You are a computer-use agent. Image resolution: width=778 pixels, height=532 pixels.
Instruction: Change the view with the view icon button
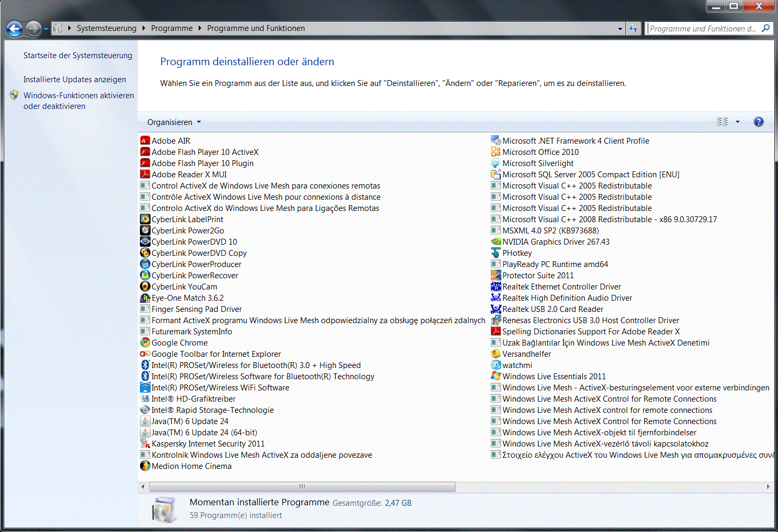click(722, 122)
